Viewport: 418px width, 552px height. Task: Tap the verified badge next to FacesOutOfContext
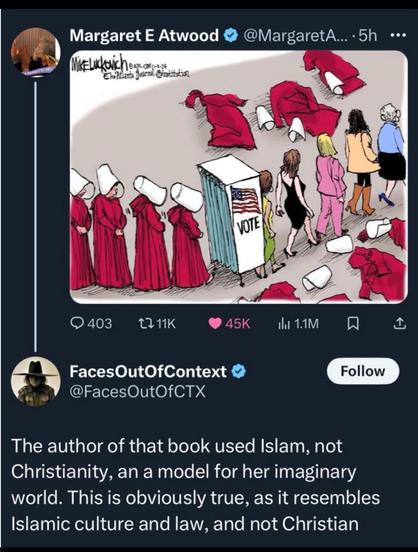[239, 372]
